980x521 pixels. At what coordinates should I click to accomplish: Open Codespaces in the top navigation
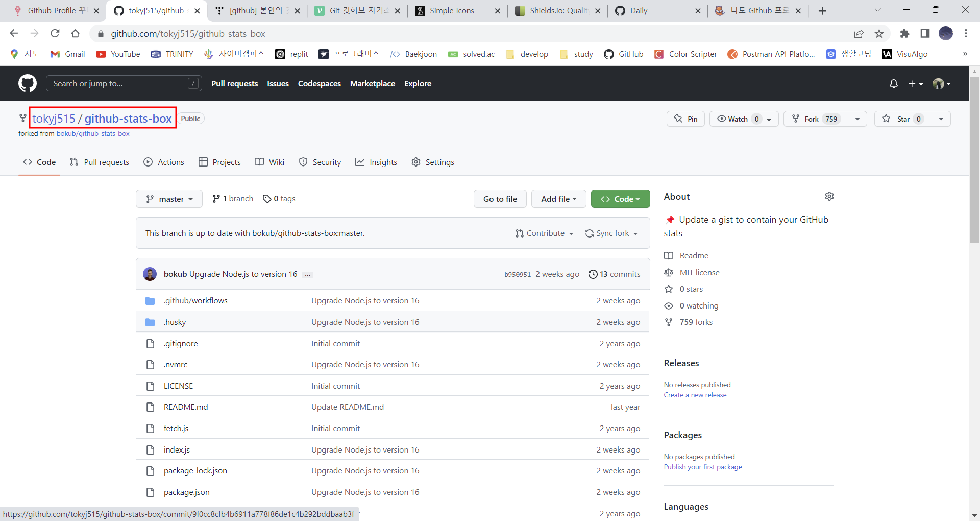(320, 84)
